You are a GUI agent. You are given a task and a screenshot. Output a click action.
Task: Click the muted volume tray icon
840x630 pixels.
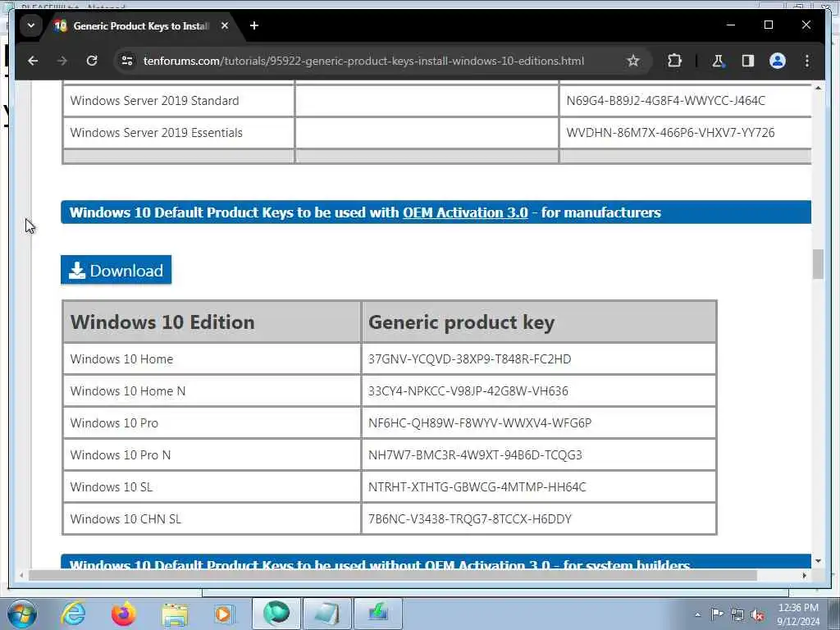[757, 614]
